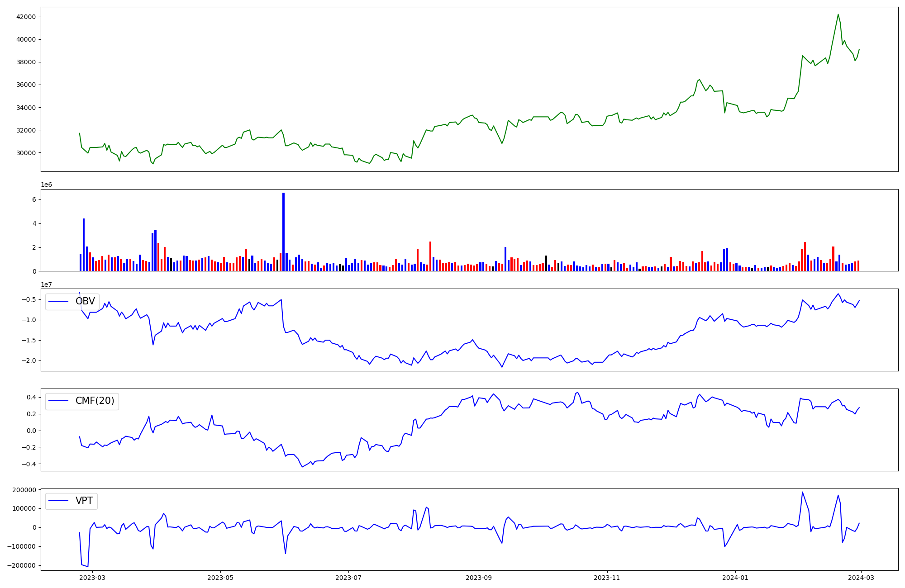Click the 0.4 tick on CMF axis
905x588 pixels.
click(x=31, y=397)
